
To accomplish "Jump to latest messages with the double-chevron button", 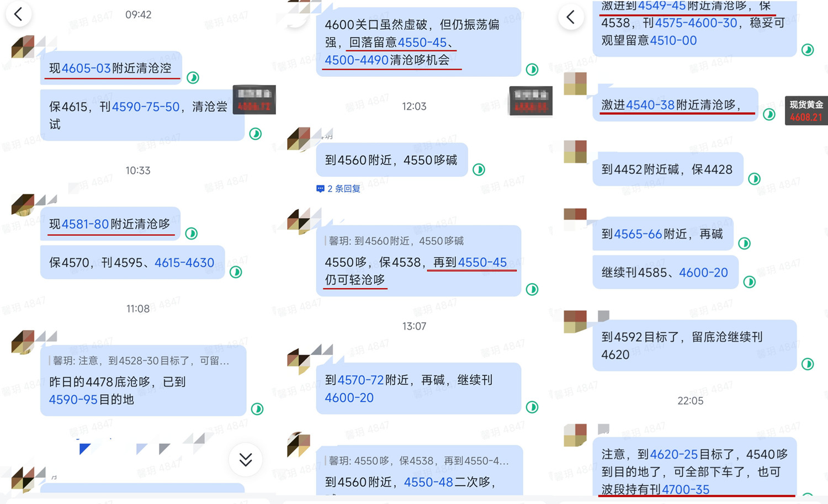I will point(246,459).
